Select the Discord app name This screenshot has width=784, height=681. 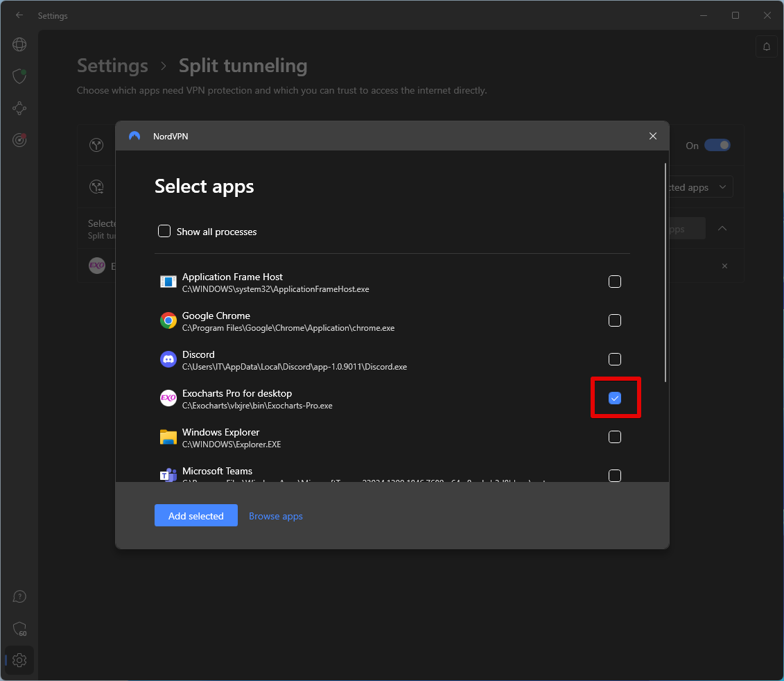(198, 354)
